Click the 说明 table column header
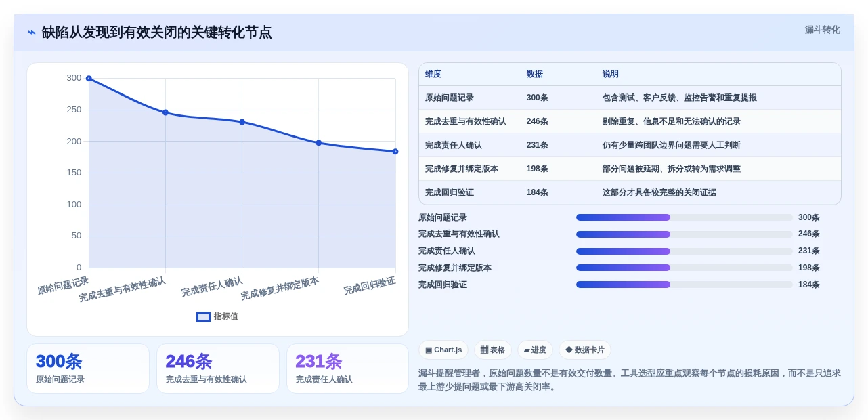The width and height of the screenshot is (868, 420). click(611, 74)
